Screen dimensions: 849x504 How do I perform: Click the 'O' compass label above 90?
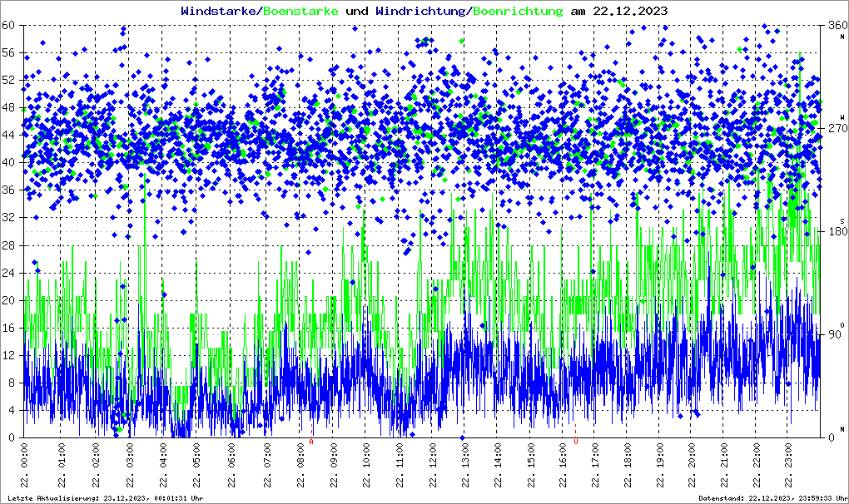[842, 324]
